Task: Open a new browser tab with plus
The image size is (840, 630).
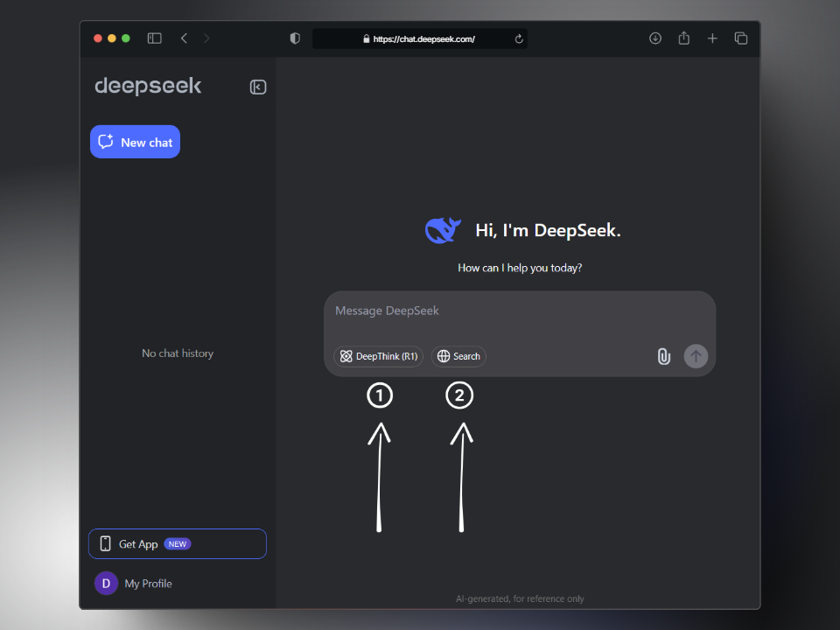Action: 712,38
